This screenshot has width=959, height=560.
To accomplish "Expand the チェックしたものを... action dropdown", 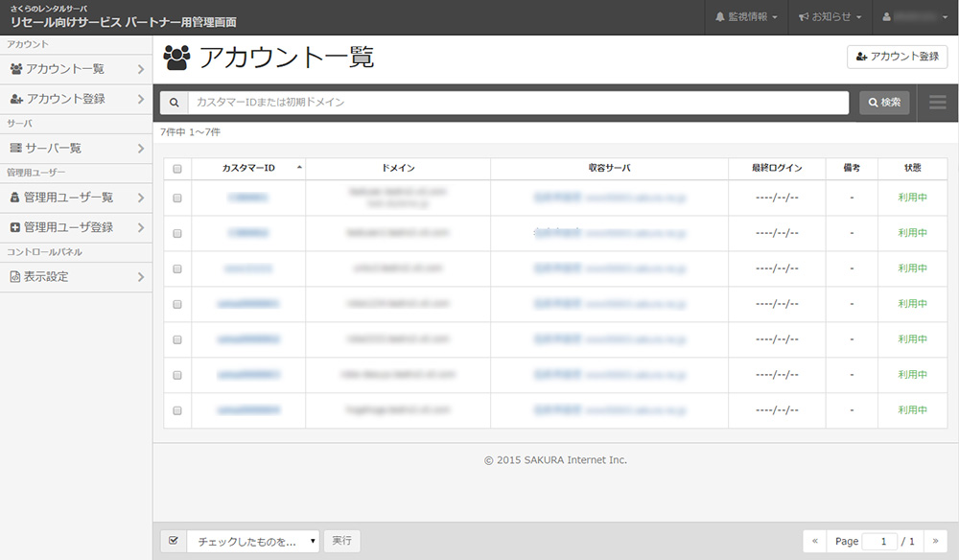I will point(254,541).
